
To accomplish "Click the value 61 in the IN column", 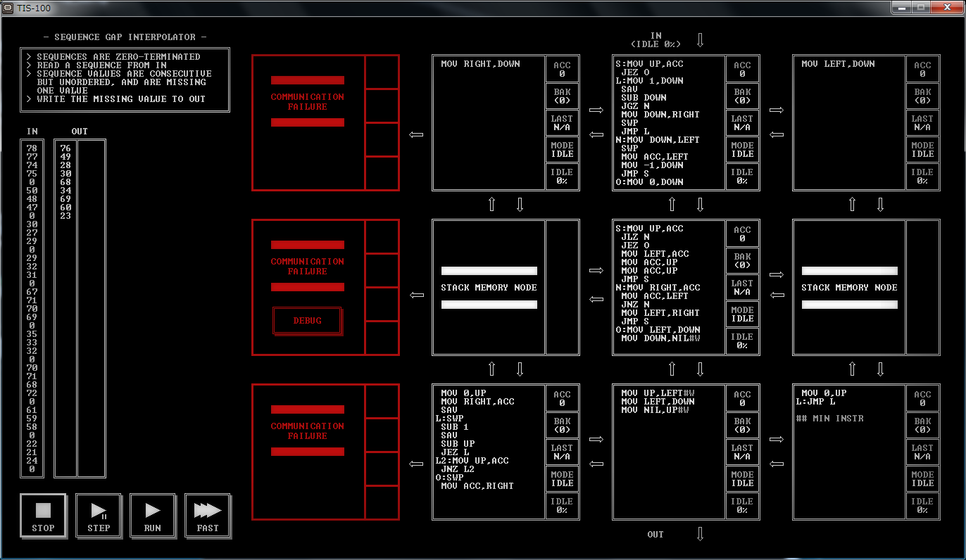I will click(32, 410).
